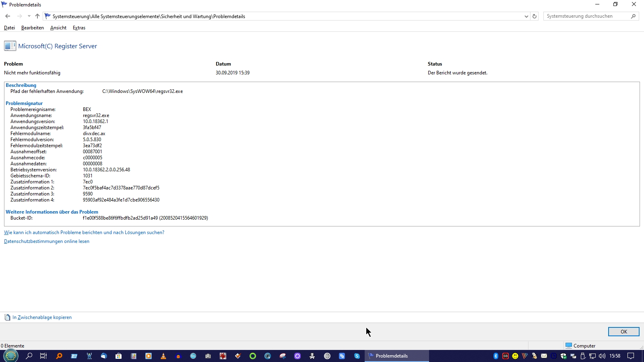Click the green ring taskbar icon

(x=253, y=356)
